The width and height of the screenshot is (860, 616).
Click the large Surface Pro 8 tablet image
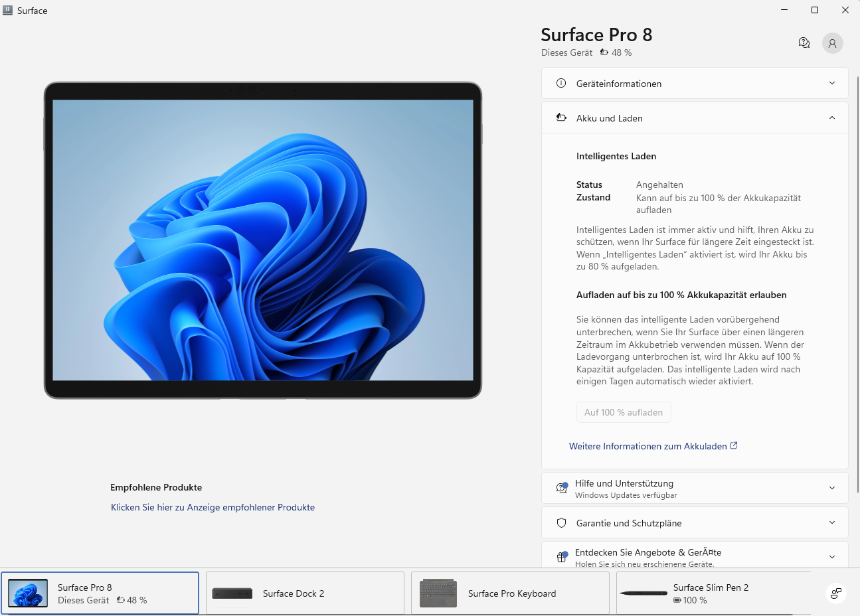click(263, 240)
